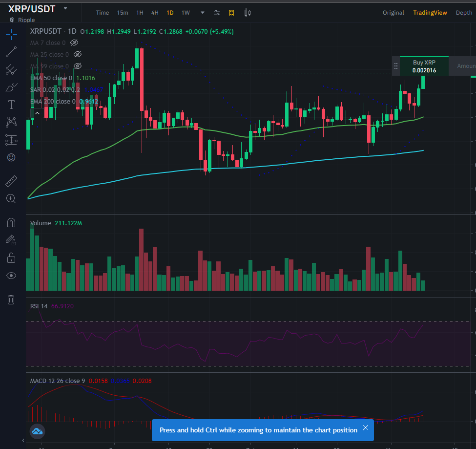Hide all drawings with eye icon

point(11,276)
